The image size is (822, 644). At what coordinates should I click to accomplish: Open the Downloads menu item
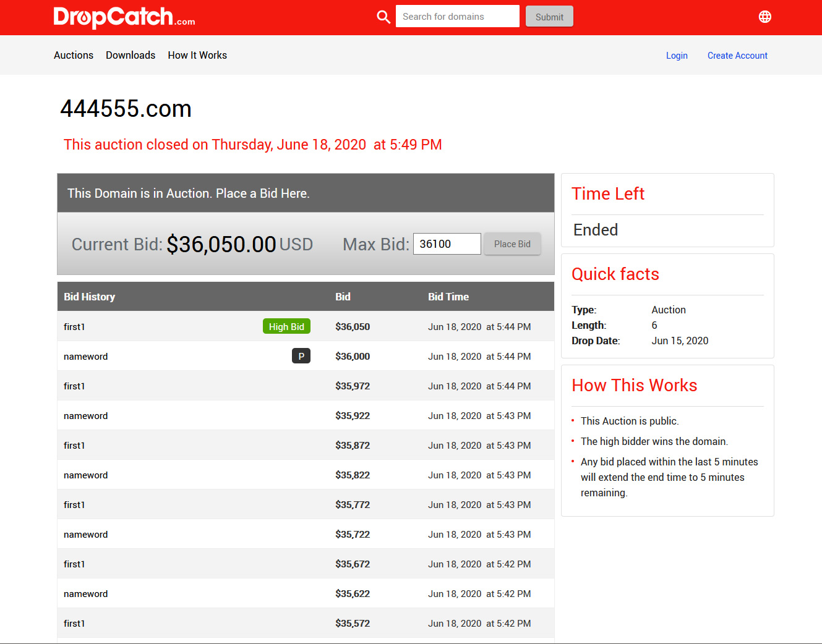pos(131,55)
